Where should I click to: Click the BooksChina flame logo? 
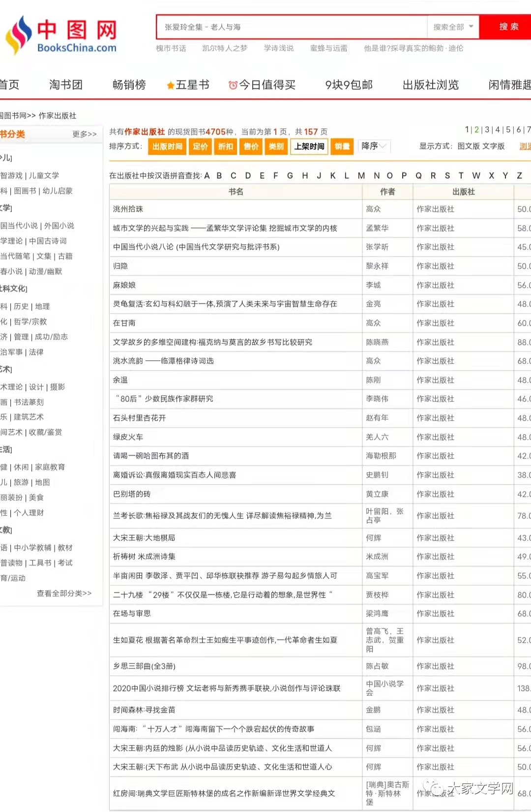18,34
